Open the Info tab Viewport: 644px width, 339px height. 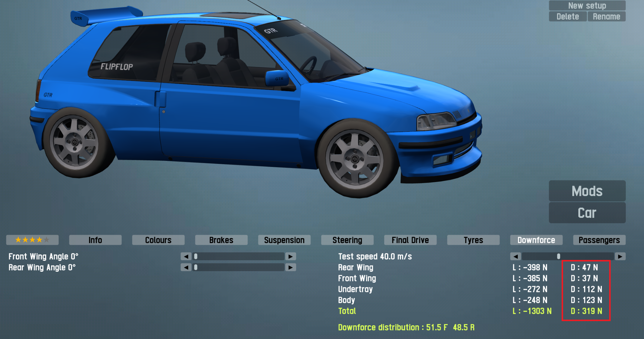[95, 240]
